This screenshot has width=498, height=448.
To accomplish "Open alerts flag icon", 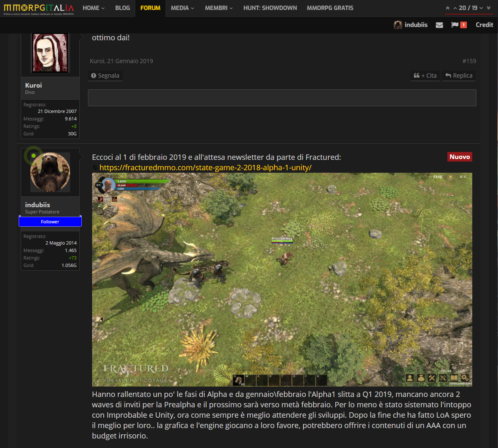I will pos(455,25).
